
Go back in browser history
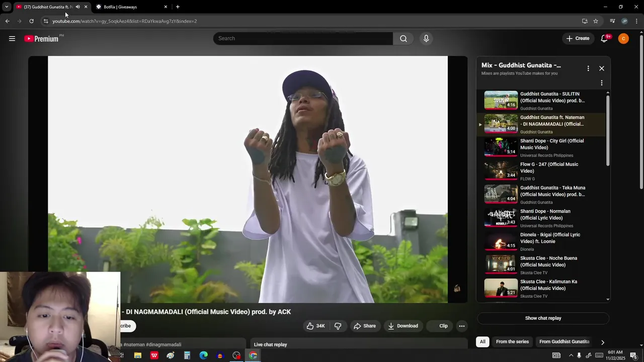[7, 21]
